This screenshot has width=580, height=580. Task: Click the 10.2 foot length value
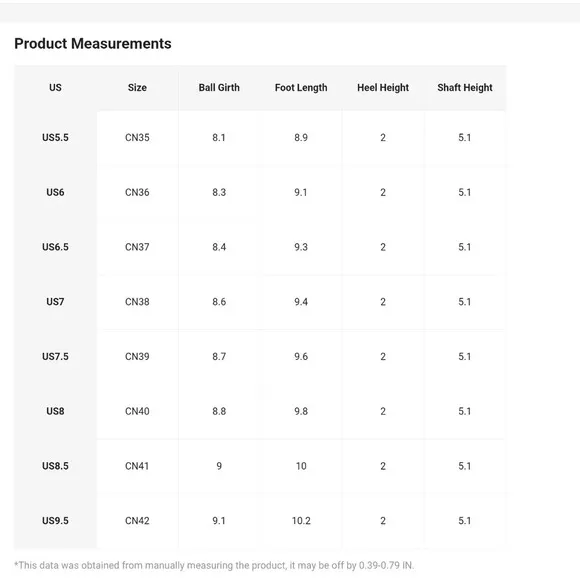click(x=301, y=521)
